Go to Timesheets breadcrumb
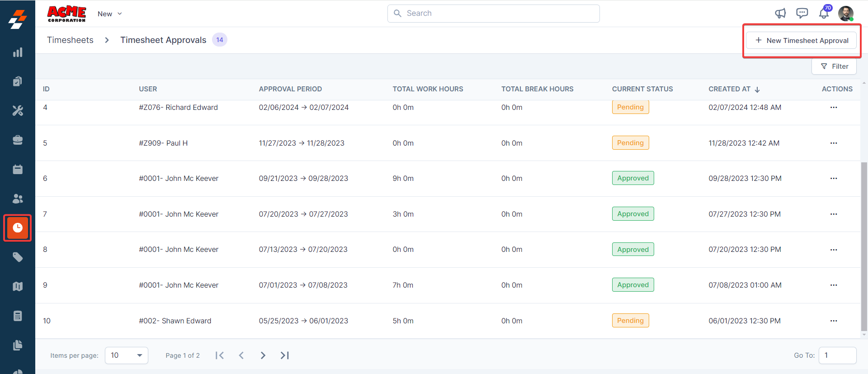Screen dimensions: 868x374 pyautogui.click(x=70, y=40)
